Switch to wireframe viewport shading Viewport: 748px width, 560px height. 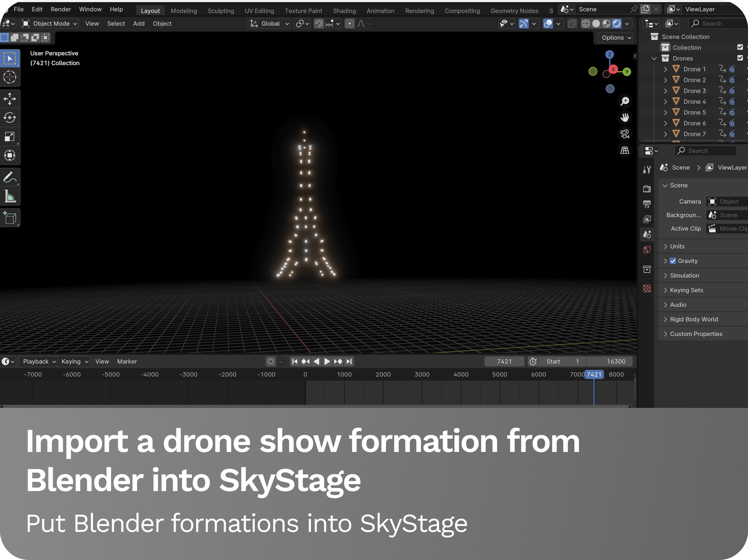(586, 24)
